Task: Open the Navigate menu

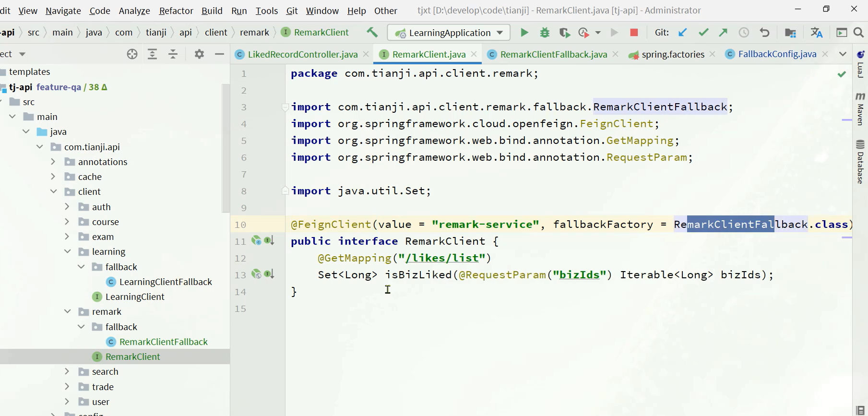Action: [63, 11]
